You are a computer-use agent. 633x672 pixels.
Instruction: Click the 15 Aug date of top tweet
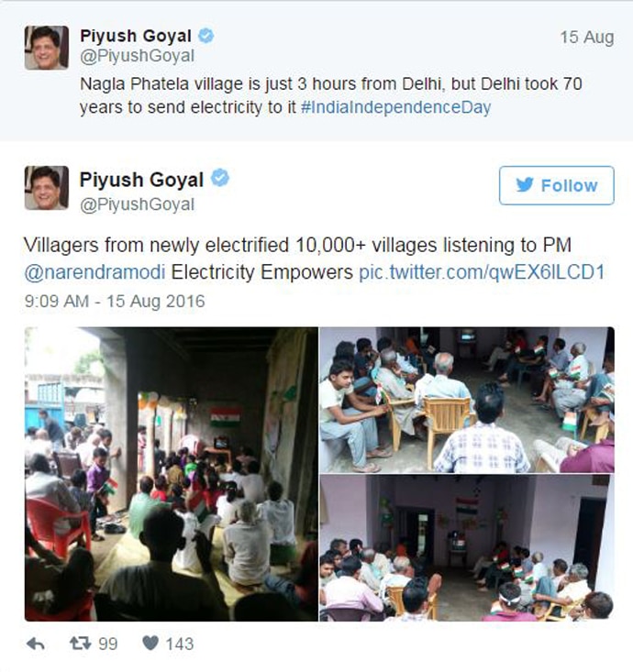587,38
